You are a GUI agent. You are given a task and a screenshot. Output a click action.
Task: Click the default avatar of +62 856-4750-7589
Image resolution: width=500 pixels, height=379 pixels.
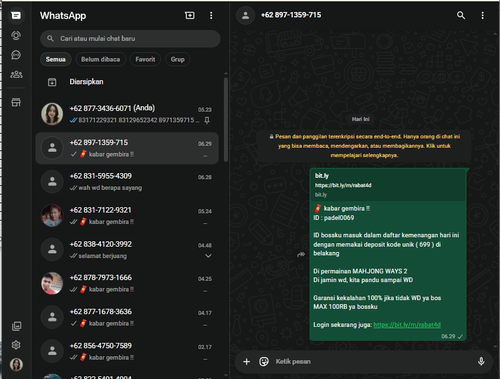[52, 351]
